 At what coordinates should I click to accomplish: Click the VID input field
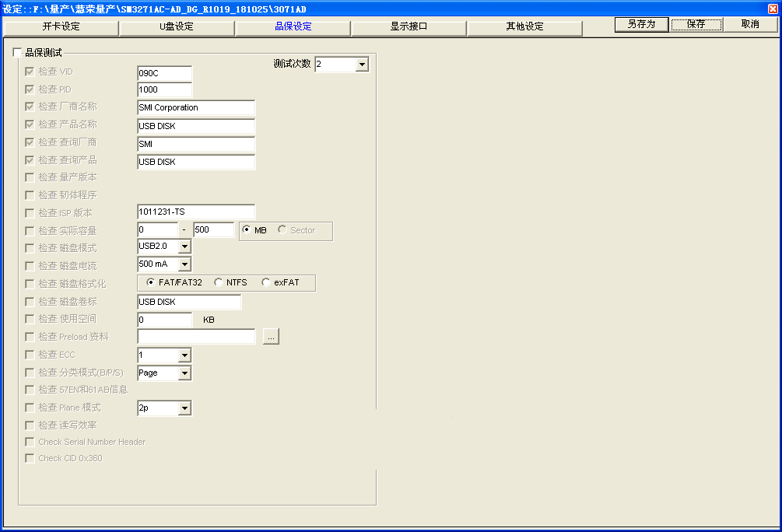click(164, 72)
